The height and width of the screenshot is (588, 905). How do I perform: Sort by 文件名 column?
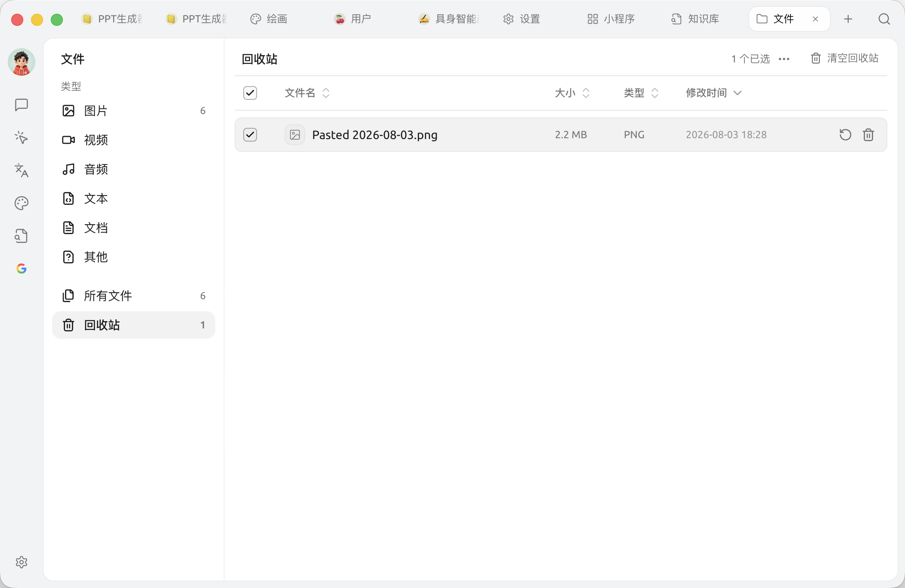click(x=307, y=93)
